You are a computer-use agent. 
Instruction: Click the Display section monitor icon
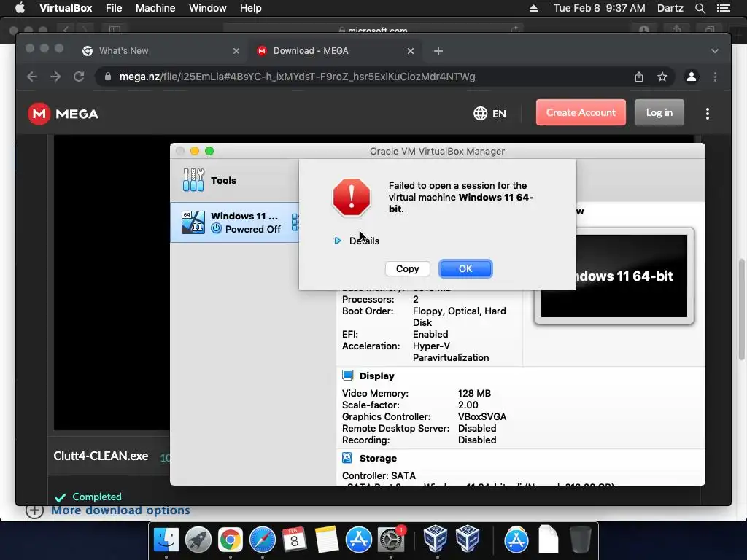coord(348,376)
